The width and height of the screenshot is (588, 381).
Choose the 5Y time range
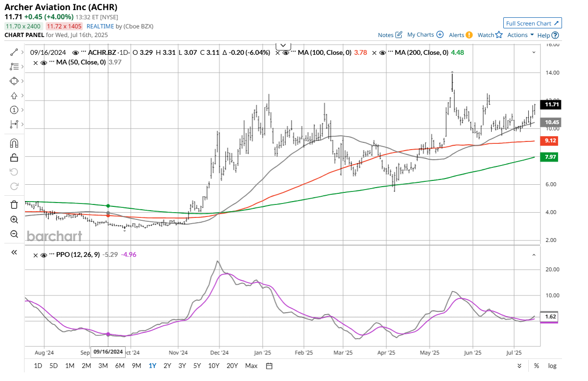[x=197, y=366]
